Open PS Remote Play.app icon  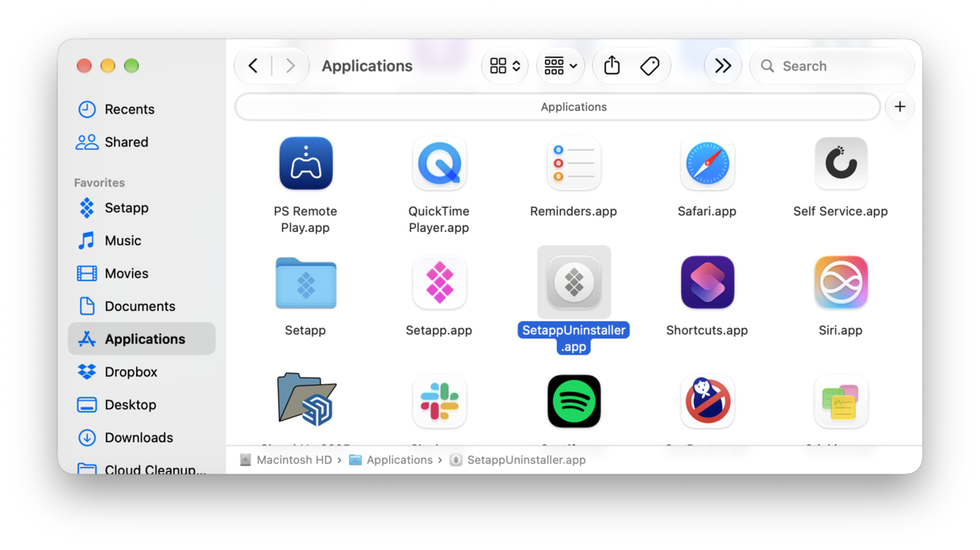coord(305,163)
